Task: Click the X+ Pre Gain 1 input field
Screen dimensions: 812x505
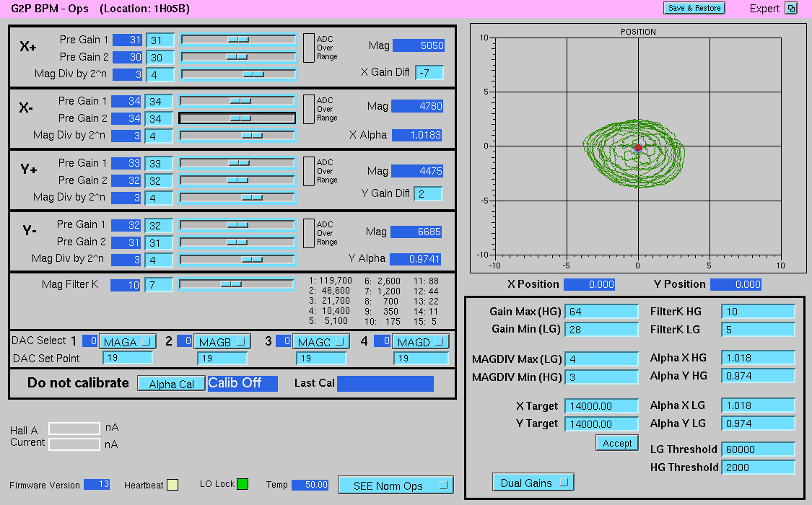Action: coord(160,40)
